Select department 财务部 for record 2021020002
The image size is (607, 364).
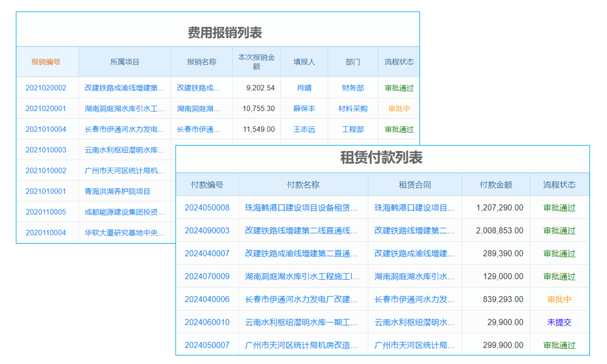[352, 87]
